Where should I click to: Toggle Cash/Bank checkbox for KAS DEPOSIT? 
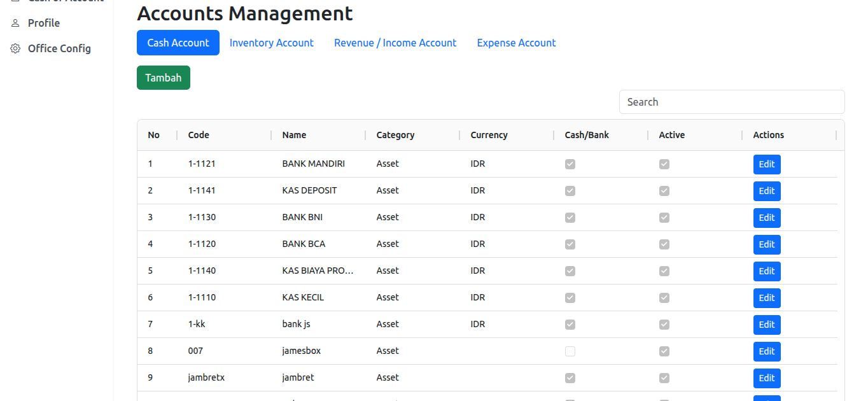point(570,191)
